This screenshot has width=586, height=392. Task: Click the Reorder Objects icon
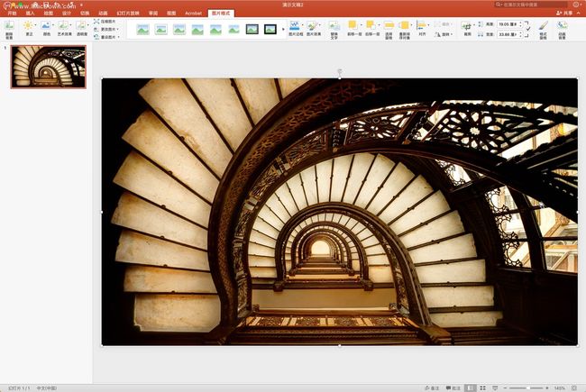pos(404,25)
